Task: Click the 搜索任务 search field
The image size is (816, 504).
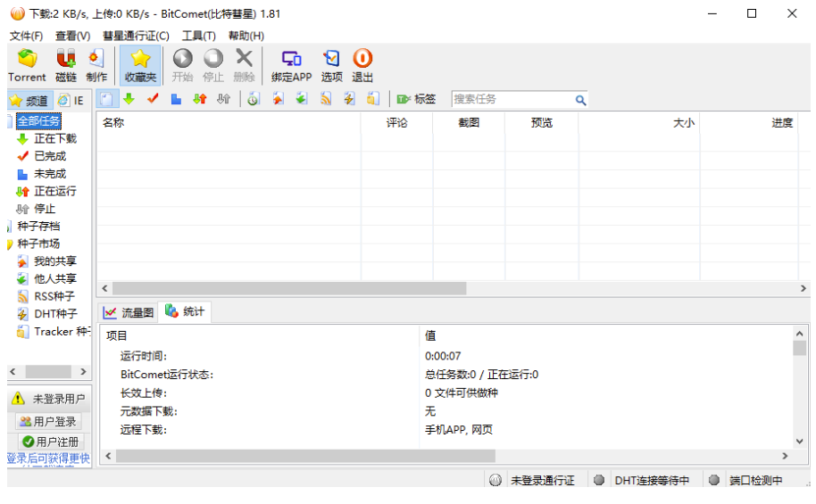Action: [x=512, y=100]
